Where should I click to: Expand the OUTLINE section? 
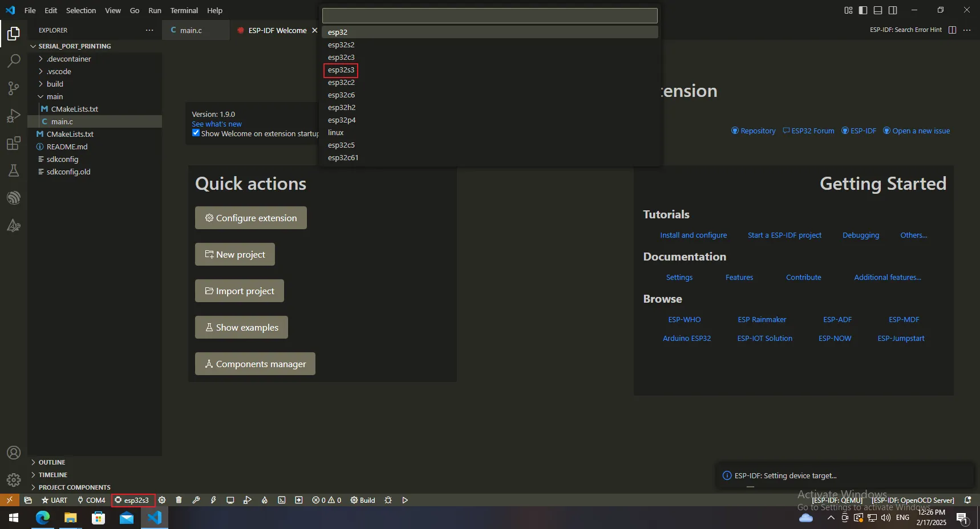coord(52,462)
